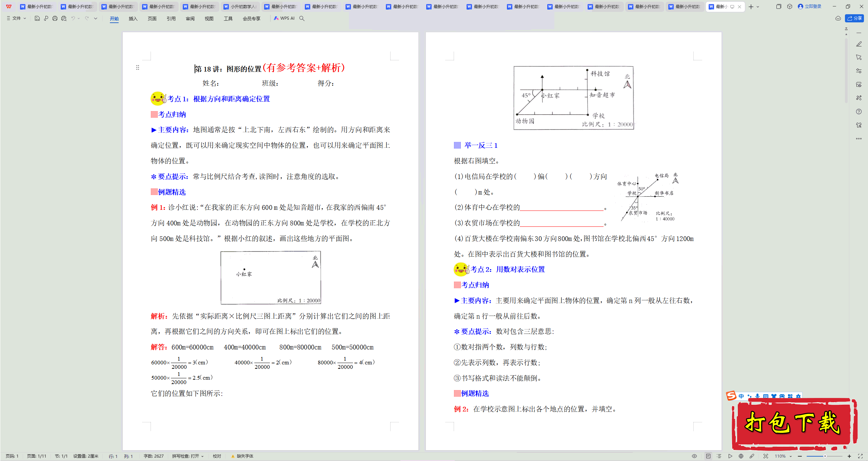Click the Export to PDF icon
Image resolution: width=868 pixels, height=461 pixels.
tap(46, 18)
